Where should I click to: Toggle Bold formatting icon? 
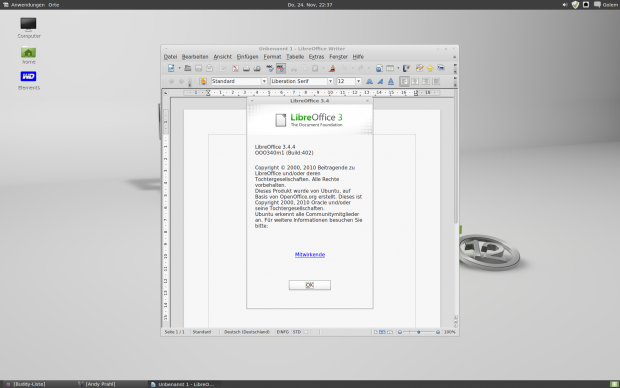(369, 81)
